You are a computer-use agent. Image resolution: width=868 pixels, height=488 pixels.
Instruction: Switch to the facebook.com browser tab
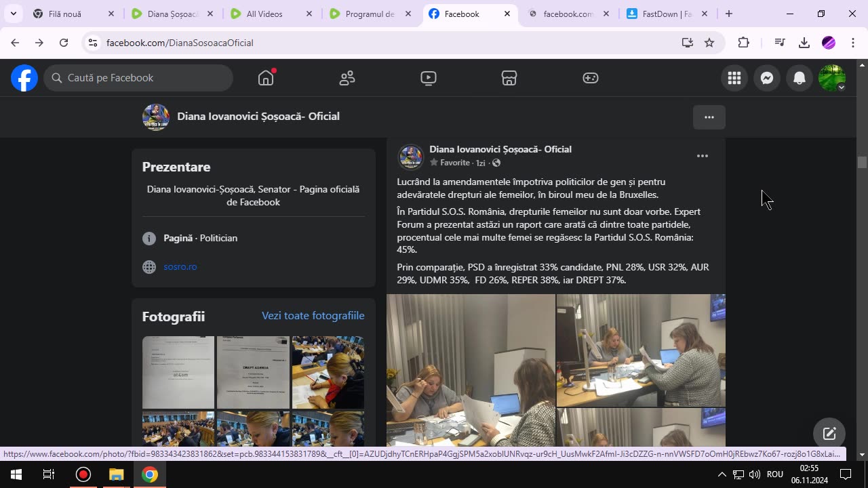click(568, 14)
